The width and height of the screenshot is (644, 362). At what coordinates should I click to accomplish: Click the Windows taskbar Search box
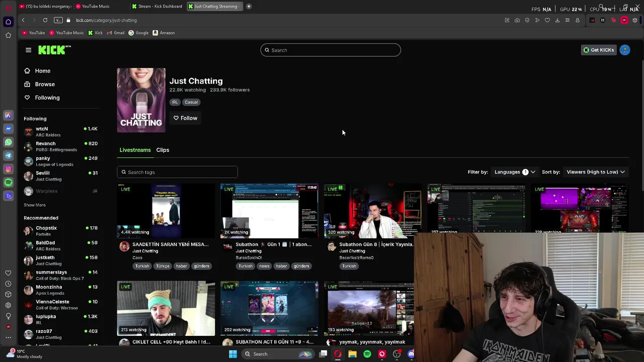pos(277,354)
